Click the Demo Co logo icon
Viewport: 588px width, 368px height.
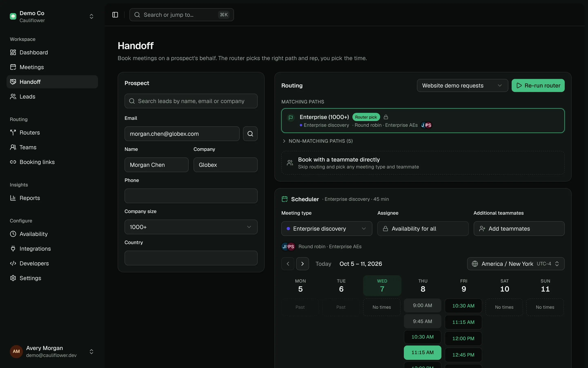13,16
